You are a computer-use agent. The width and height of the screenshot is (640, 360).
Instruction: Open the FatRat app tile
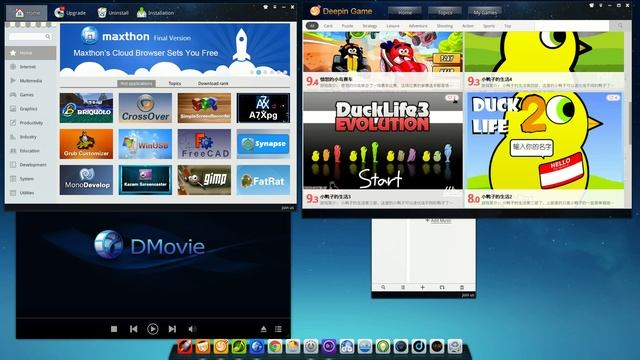(x=263, y=180)
